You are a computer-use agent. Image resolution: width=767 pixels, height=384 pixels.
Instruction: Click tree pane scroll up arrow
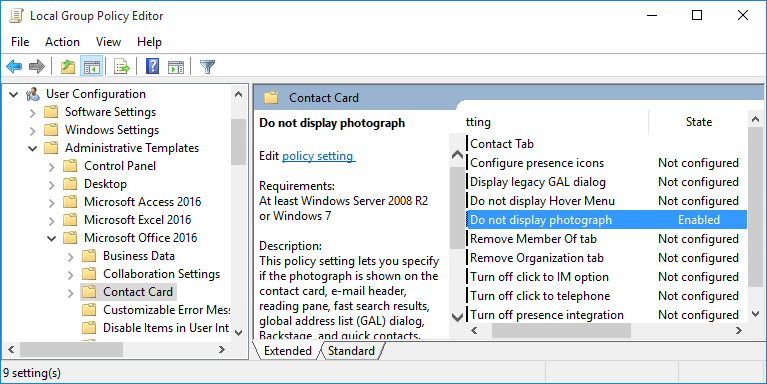tap(238, 94)
